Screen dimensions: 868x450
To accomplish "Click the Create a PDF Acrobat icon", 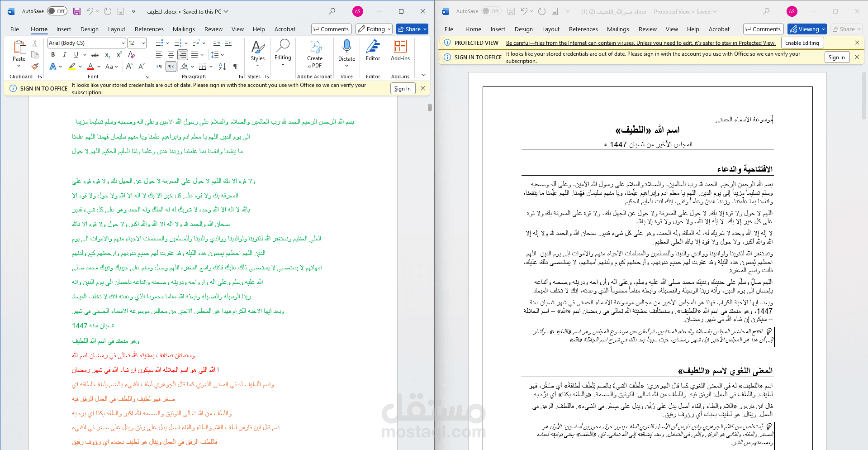I will [x=315, y=53].
